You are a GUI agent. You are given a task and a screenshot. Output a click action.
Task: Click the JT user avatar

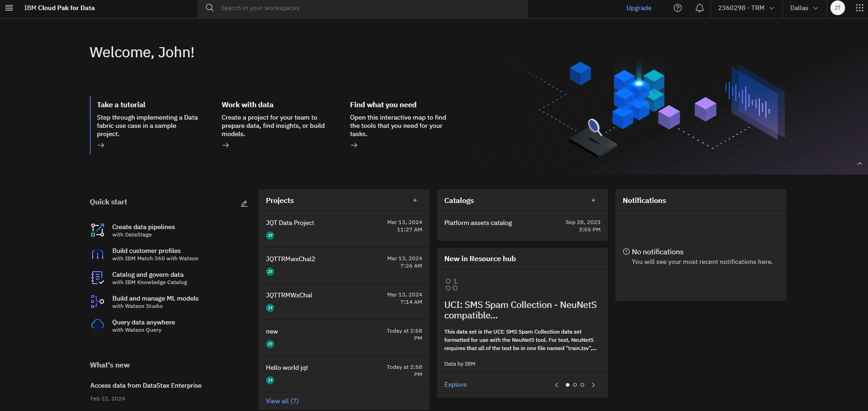click(837, 8)
